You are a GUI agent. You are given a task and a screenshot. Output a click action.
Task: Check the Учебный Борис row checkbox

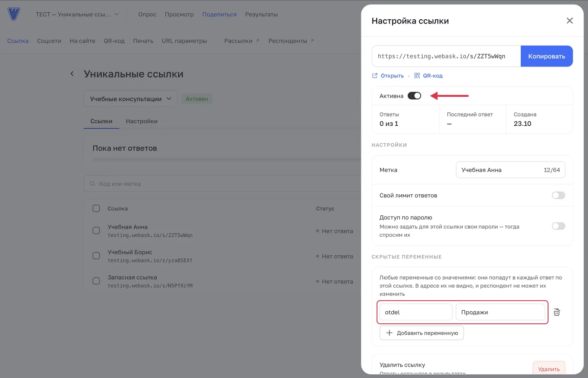[96, 256]
